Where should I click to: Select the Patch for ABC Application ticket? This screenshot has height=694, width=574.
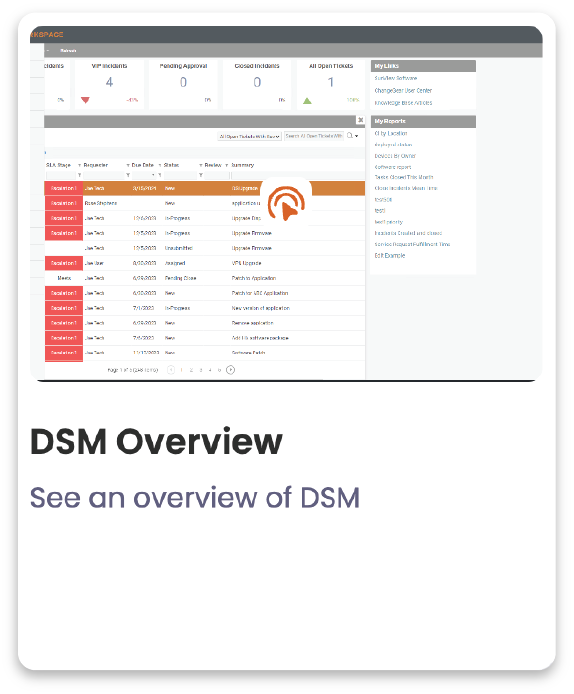point(205,293)
